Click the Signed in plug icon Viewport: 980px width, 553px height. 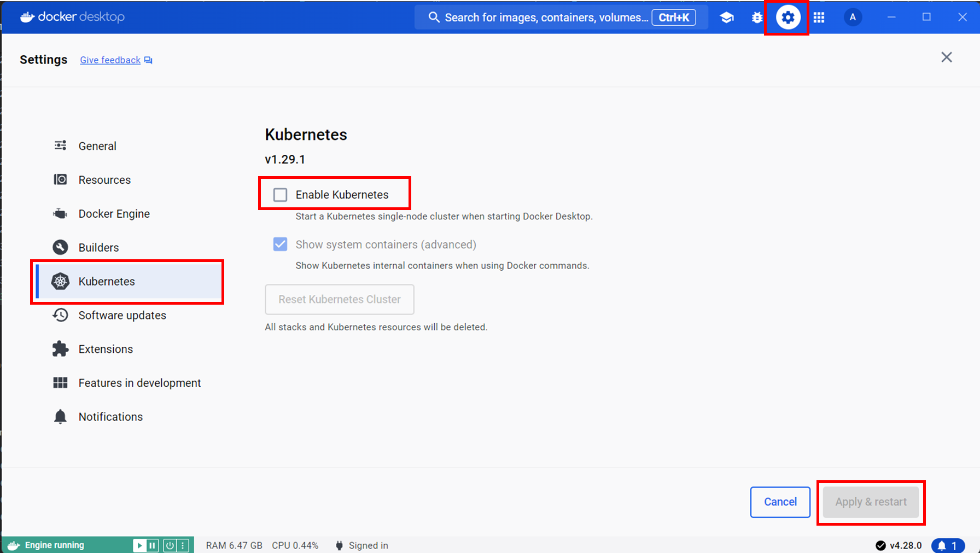click(x=339, y=545)
